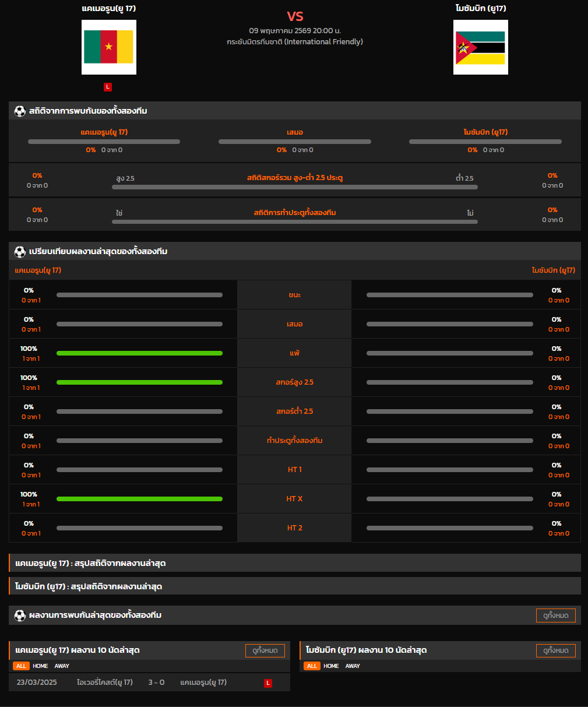
Task: Click soccer ball icon in recent form comparison header
Action: pyautogui.click(x=20, y=251)
